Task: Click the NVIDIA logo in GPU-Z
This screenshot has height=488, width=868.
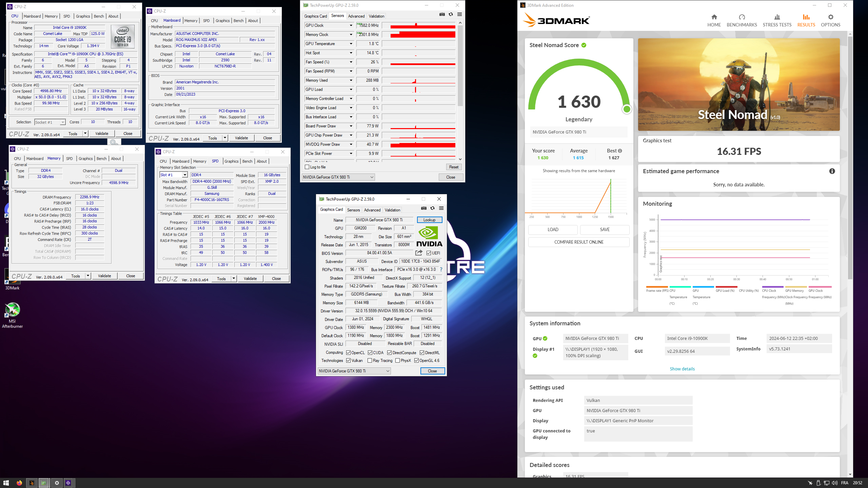Action: (429, 237)
